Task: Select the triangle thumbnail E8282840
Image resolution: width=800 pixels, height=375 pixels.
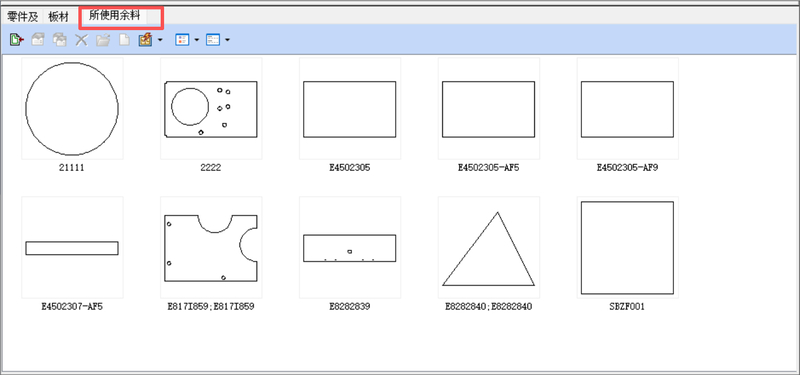Action: tap(488, 247)
